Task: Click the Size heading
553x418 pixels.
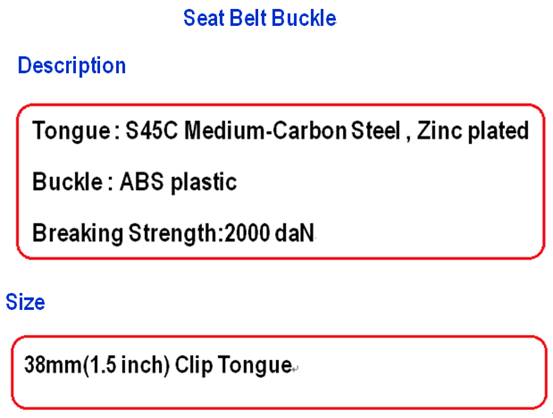Action: [25, 302]
